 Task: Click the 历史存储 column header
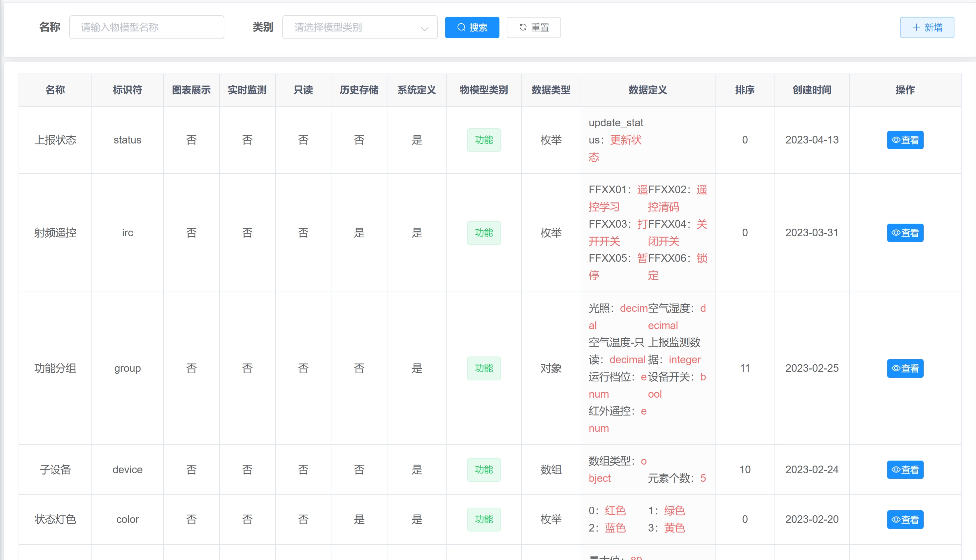pyautogui.click(x=359, y=90)
